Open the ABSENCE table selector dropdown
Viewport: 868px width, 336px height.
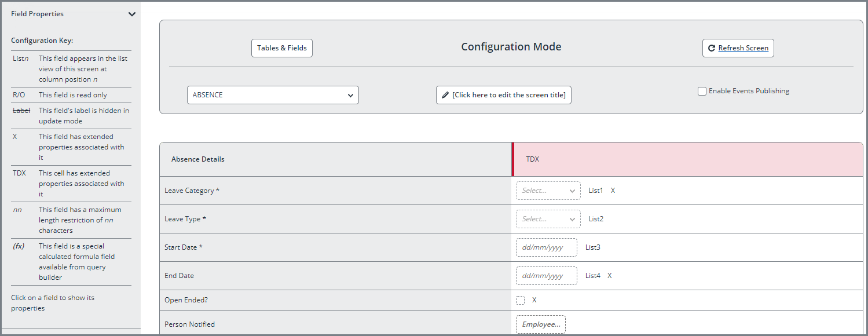tap(272, 94)
